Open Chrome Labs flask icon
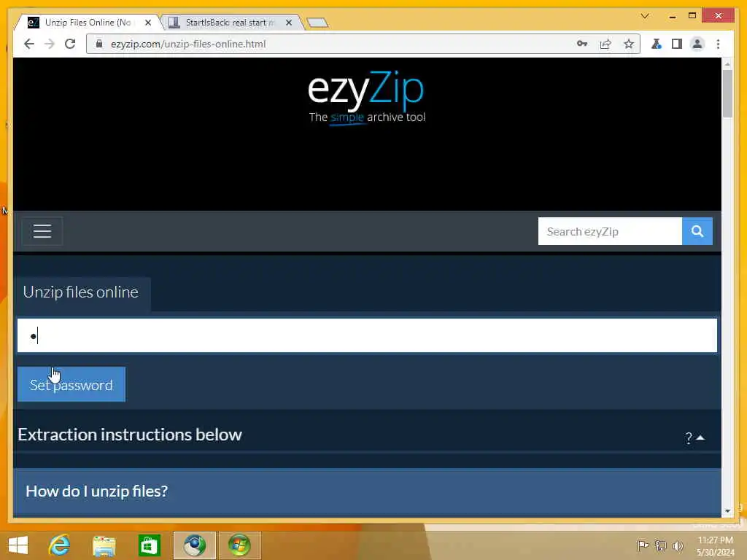 click(657, 44)
